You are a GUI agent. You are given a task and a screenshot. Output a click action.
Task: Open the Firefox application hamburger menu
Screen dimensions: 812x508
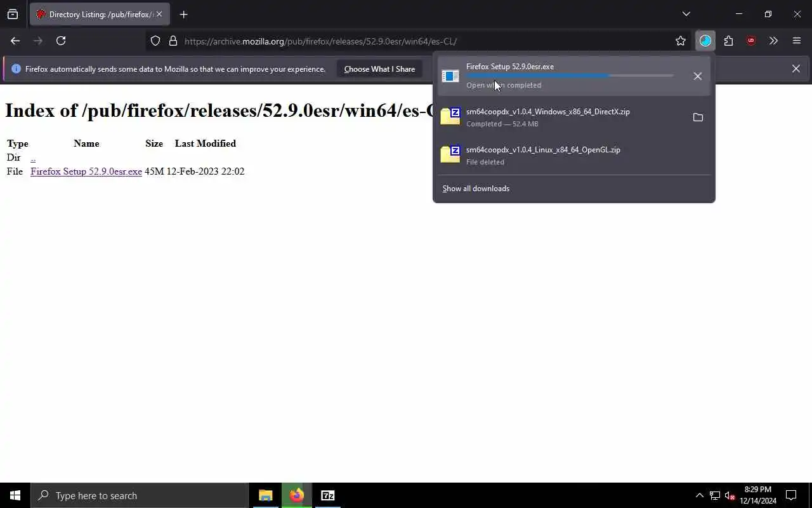click(797, 41)
